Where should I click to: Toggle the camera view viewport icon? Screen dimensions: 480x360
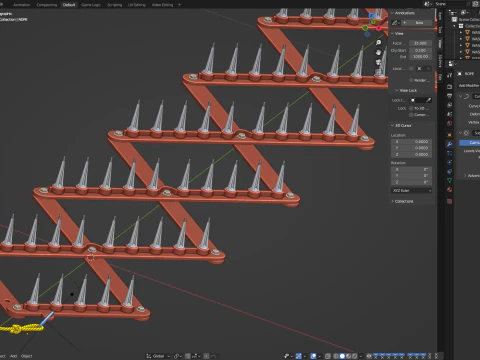pyautogui.click(x=378, y=62)
